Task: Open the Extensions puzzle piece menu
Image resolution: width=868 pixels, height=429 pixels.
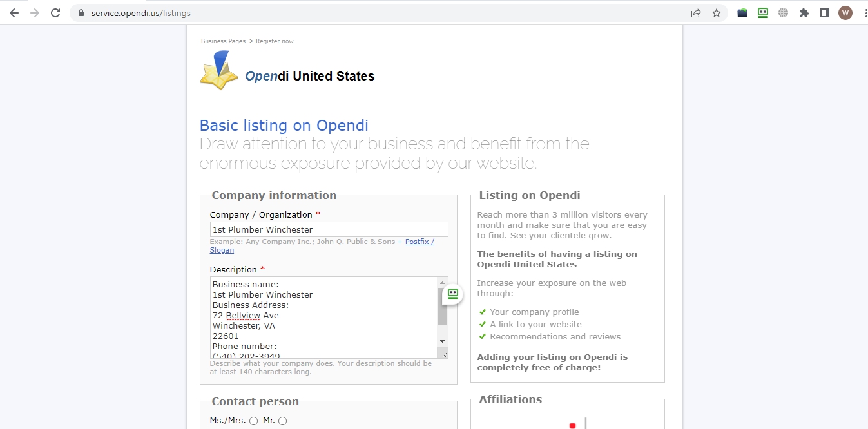Action: tap(804, 13)
